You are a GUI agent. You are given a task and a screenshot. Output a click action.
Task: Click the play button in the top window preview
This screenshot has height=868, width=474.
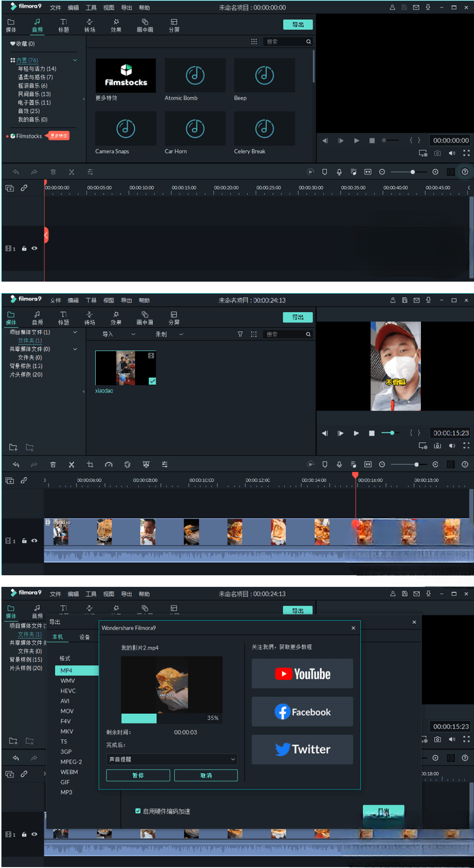click(x=357, y=141)
